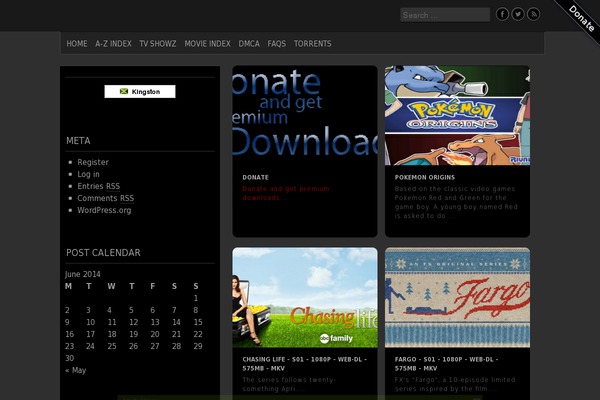
Task: Click the Donate corner ribbon
Action: pos(580,18)
